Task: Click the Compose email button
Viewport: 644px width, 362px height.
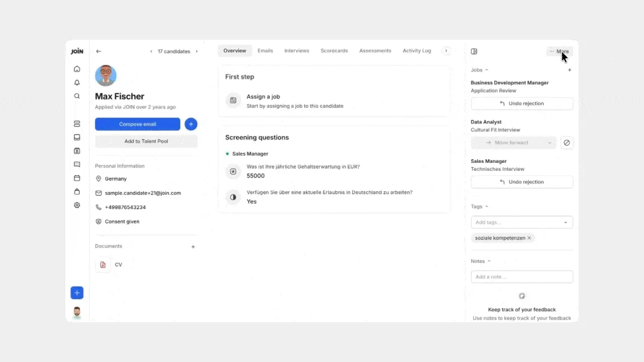Action: tap(137, 124)
